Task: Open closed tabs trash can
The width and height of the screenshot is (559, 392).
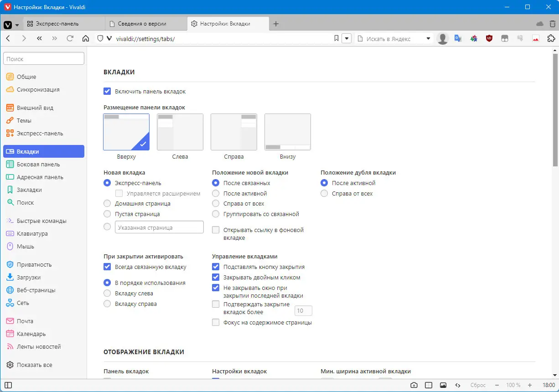Action: point(553,24)
